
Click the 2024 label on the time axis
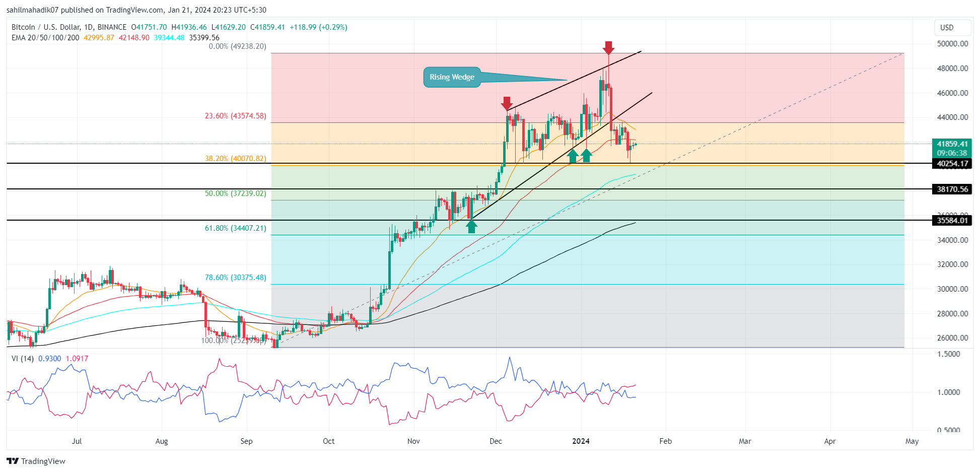point(581,441)
